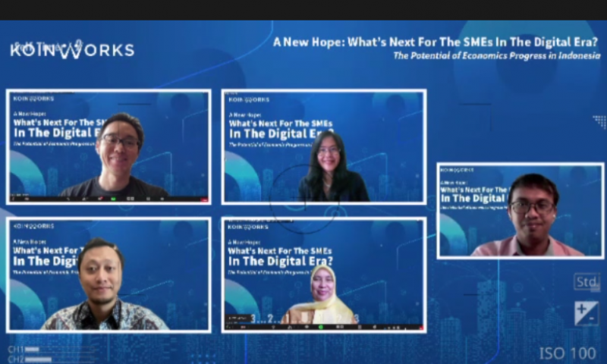Select the video tile of man in pink shirt
The height and width of the screenshot is (364, 607).
point(520,212)
